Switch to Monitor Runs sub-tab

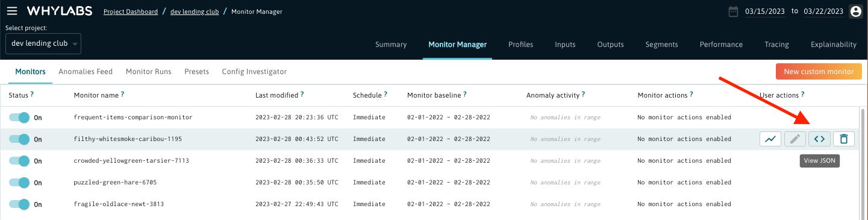click(149, 72)
